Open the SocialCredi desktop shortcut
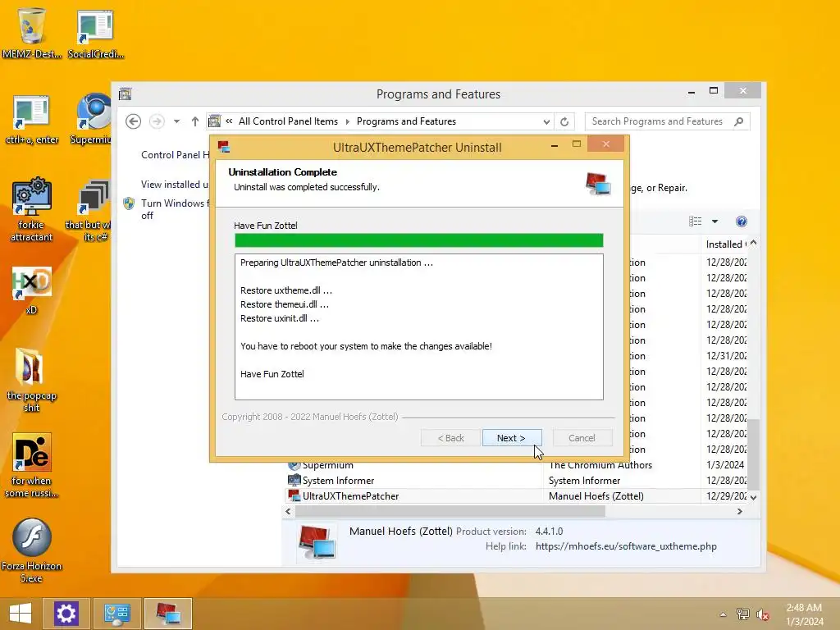This screenshot has width=840, height=630. tap(95, 32)
